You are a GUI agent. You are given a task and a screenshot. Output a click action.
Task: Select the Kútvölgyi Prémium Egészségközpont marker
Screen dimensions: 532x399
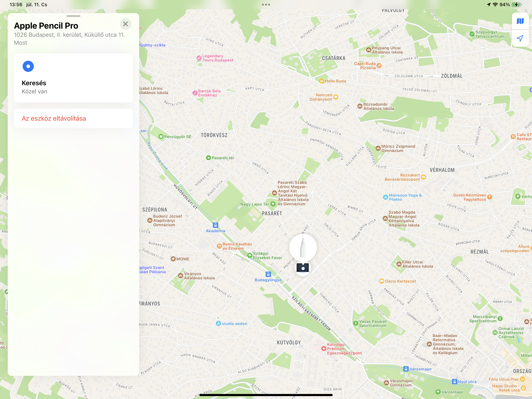324,349
